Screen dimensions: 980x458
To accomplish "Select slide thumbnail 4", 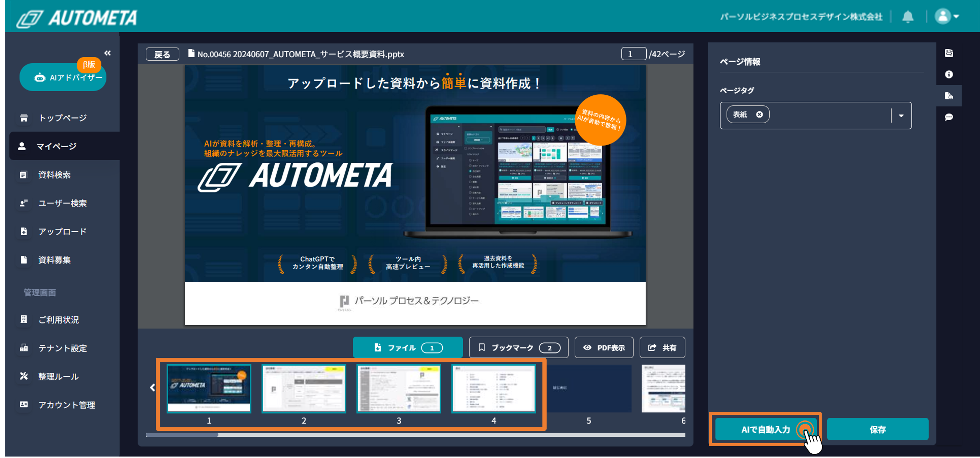I will 494,389.
